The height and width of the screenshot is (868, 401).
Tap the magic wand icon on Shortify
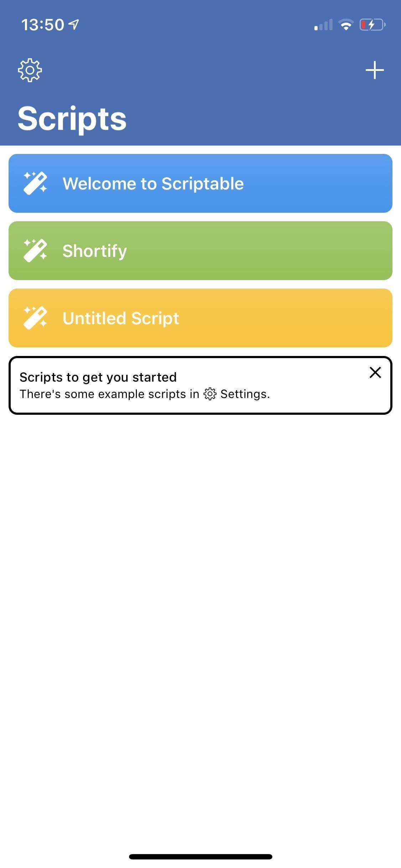tap(35, 250)
